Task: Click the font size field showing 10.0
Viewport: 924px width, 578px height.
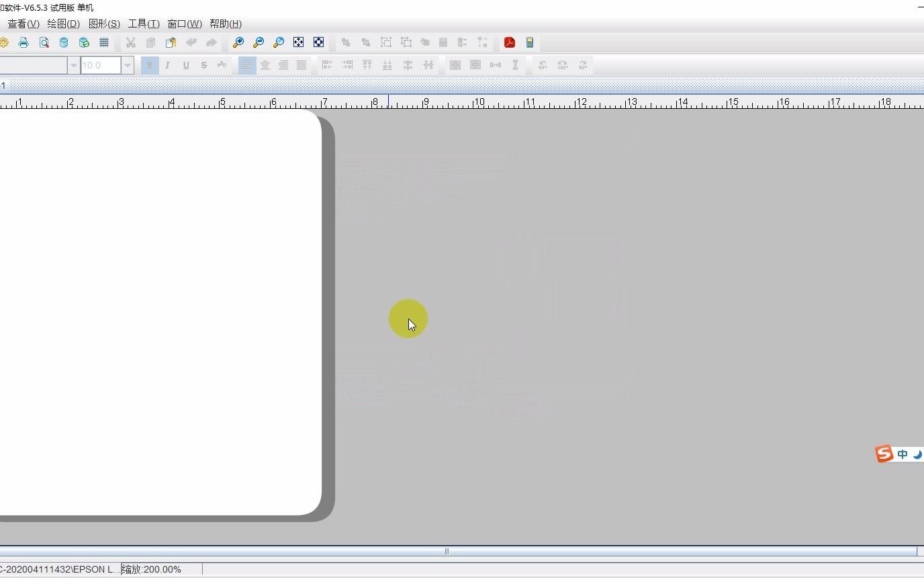Action: [101, 65]
